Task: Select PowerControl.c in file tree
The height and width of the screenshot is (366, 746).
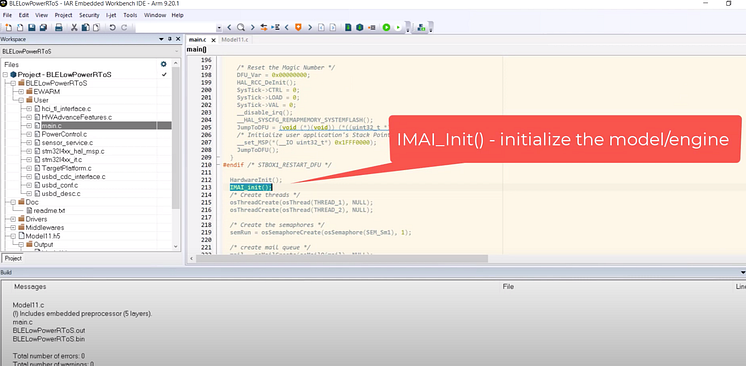Action: click(x=64, y=134)
